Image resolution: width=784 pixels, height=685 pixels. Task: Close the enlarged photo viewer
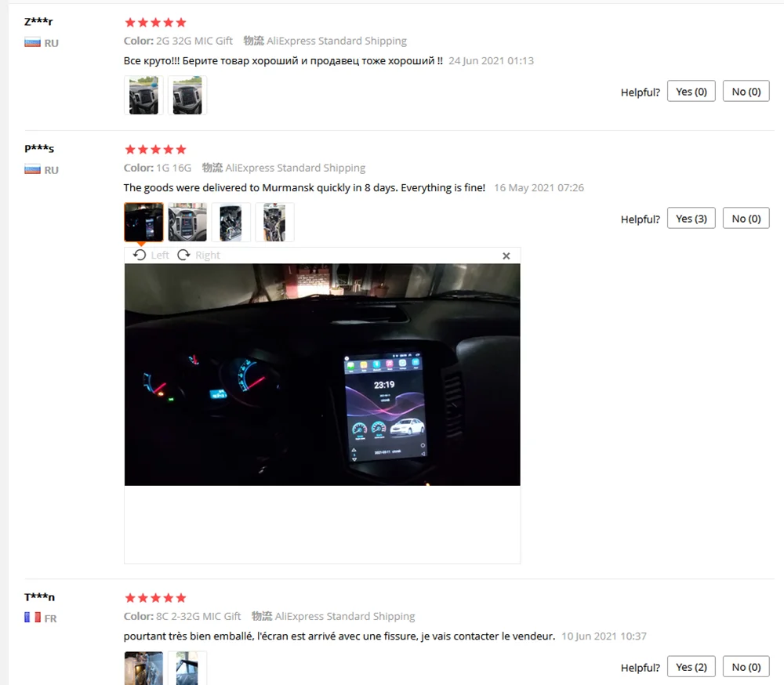coord(506,256)
